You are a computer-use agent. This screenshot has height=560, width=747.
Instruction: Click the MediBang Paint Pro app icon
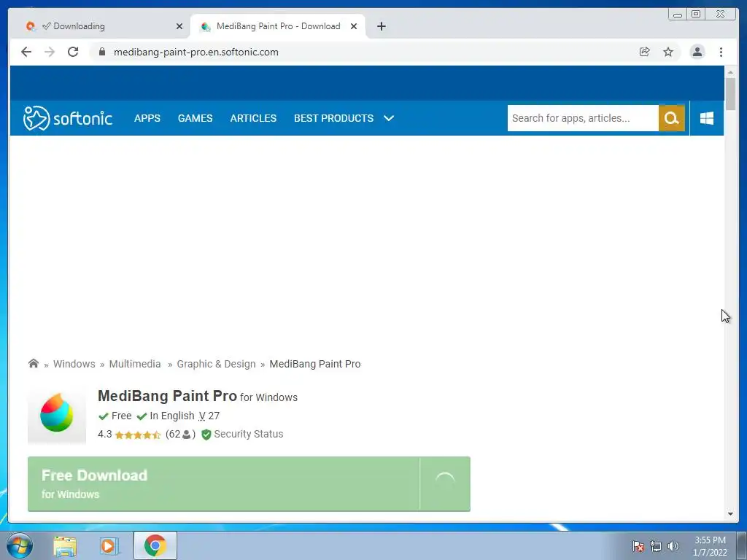coord(57,414)
